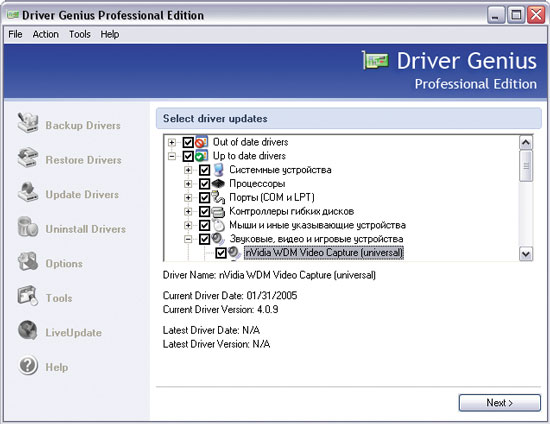Toggle the Процессоры checkbox
The height and width of the screenshot is (424, 550).
coord(204,184)
